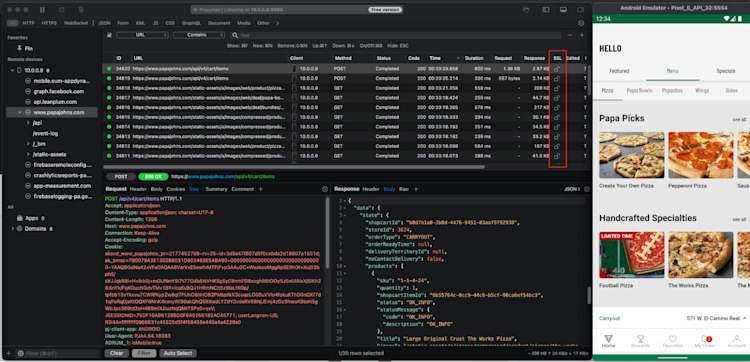
Task: Clear session with the trash icon
Action: [x=81, y=10]
